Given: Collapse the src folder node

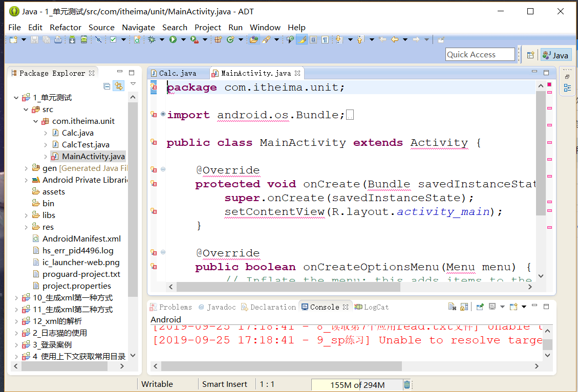Looking at the screenshot, I should coord(26,110).
